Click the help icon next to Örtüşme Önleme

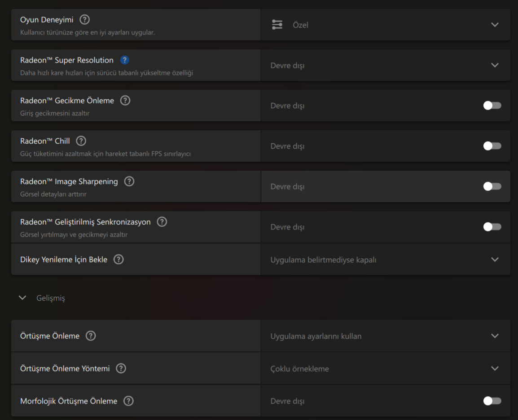[x=91, y=336]
